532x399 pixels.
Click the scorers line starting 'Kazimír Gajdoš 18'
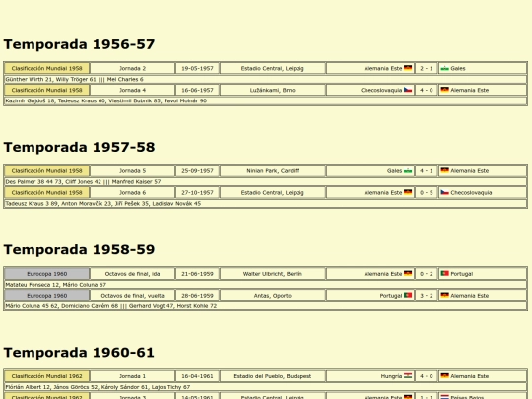point(266,100)
